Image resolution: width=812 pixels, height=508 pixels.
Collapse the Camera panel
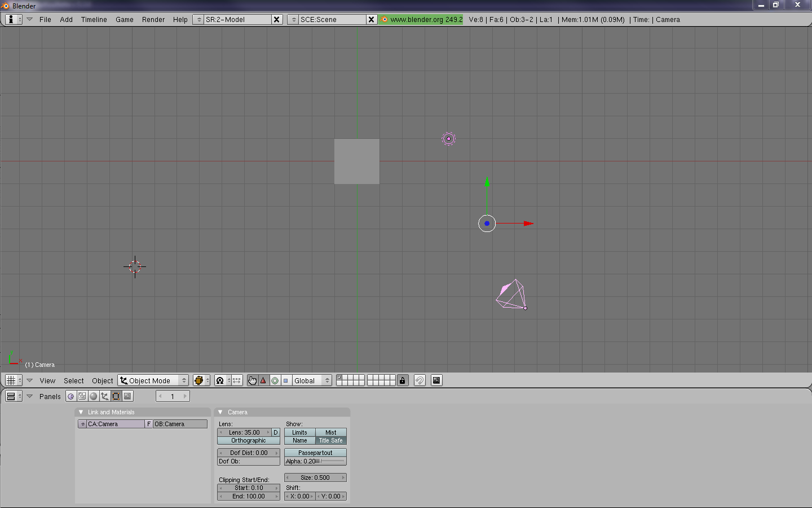point(220,412)
